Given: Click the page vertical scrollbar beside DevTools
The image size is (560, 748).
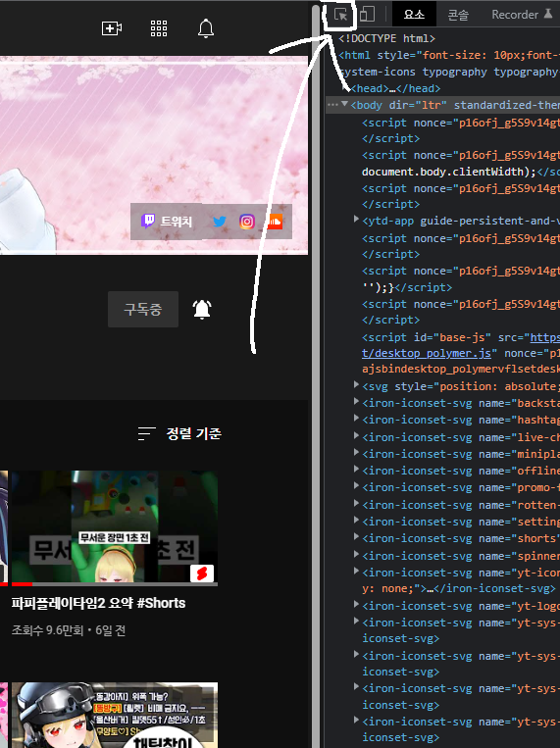Looking at the screenshot, I should pos(316,374).
